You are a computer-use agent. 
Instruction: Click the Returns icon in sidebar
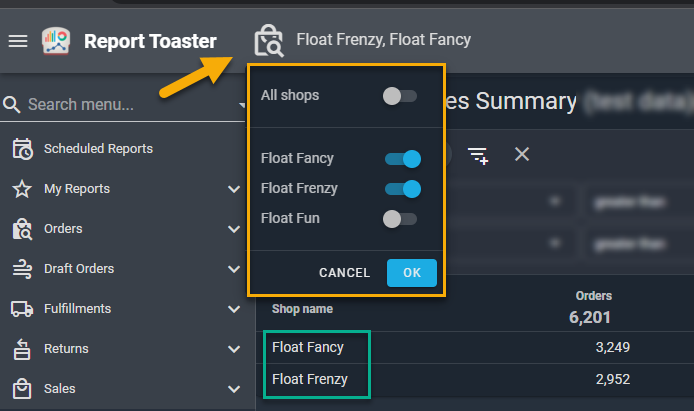point(22,349)
